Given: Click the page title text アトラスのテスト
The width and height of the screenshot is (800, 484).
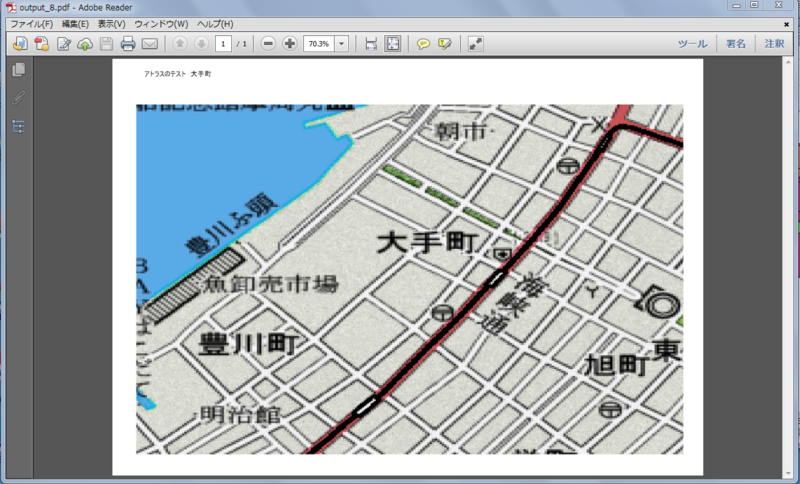Looking at the screenshot, I should click(165, 74).
